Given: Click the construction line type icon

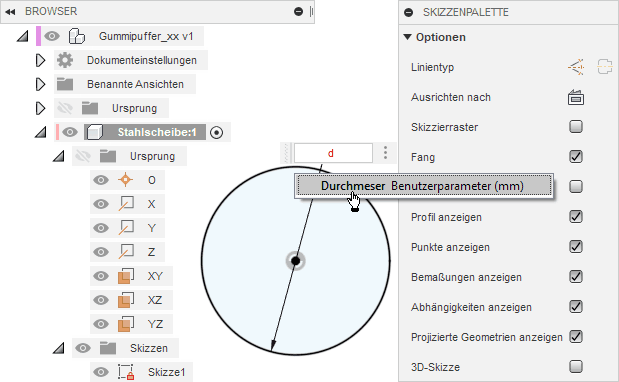Looking at the screenshot, I should point(576,67).
